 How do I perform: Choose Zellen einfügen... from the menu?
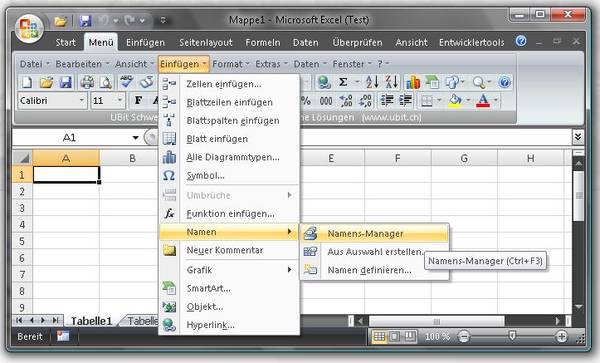pos(229,84)
